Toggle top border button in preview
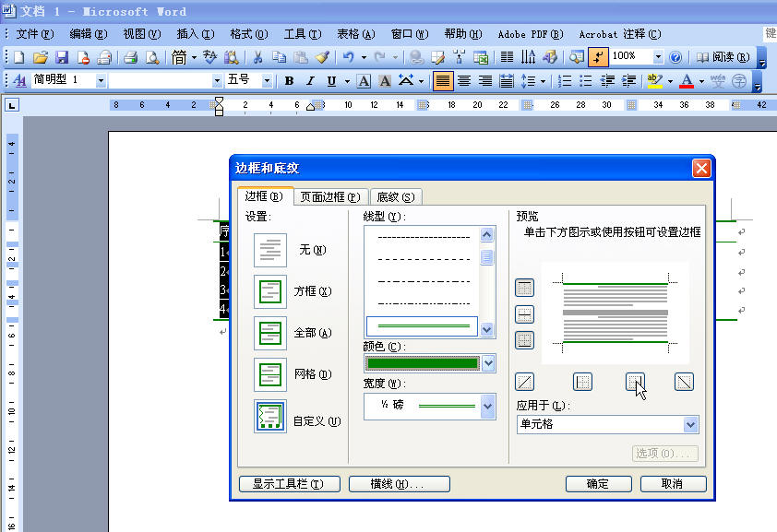The width and height of the screenshot is (777, 532). tap(525, 288)
